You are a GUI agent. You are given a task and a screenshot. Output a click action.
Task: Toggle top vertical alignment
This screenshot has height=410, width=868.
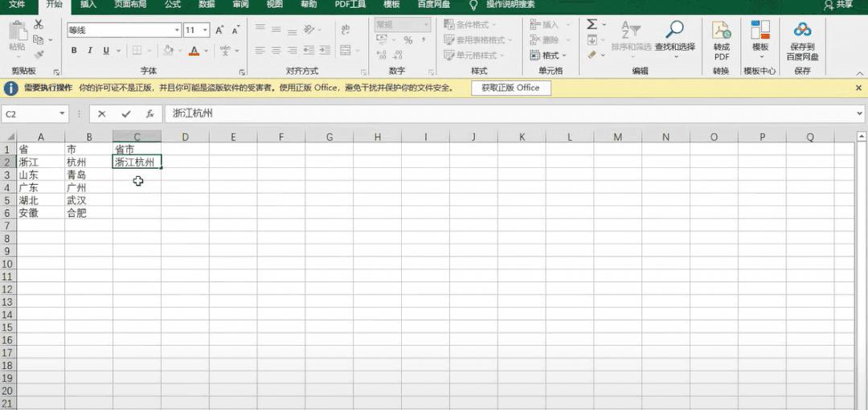pos(260,29)
